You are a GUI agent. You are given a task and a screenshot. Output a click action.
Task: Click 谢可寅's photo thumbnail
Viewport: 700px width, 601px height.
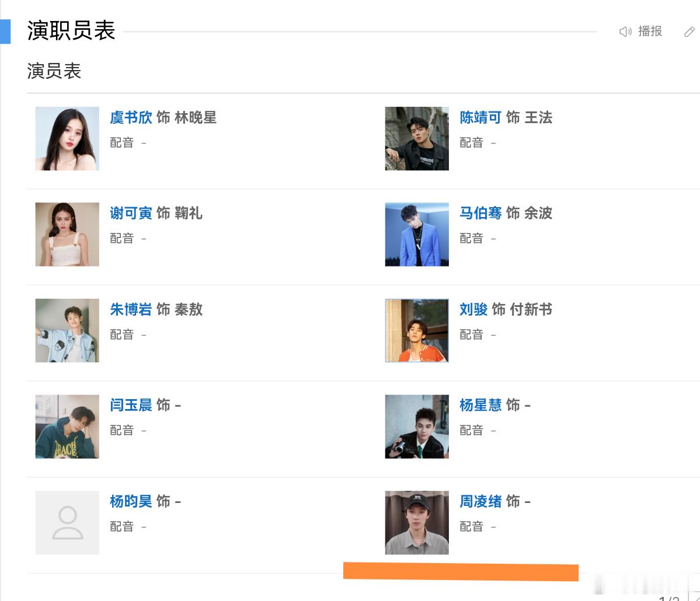(67, 234)
